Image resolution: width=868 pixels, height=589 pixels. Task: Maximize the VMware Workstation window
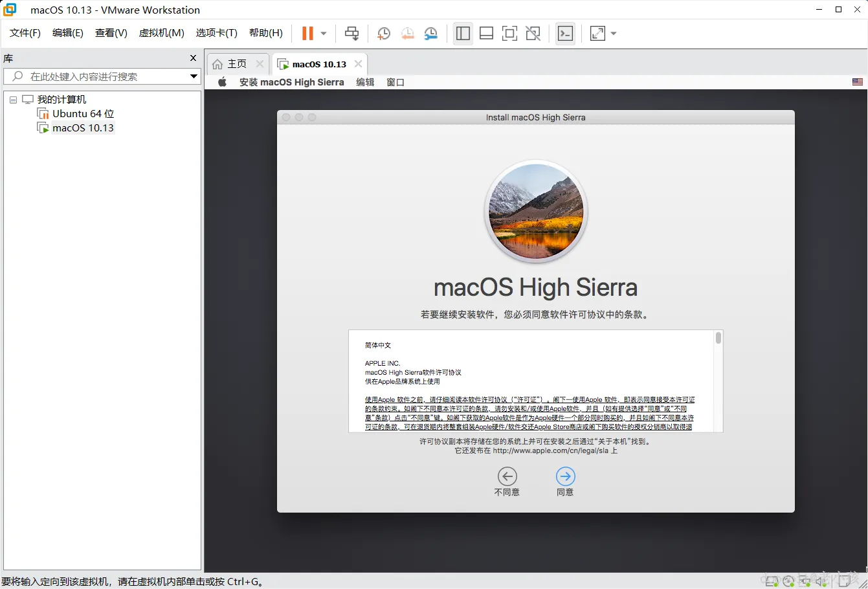[x=838, y=10]
